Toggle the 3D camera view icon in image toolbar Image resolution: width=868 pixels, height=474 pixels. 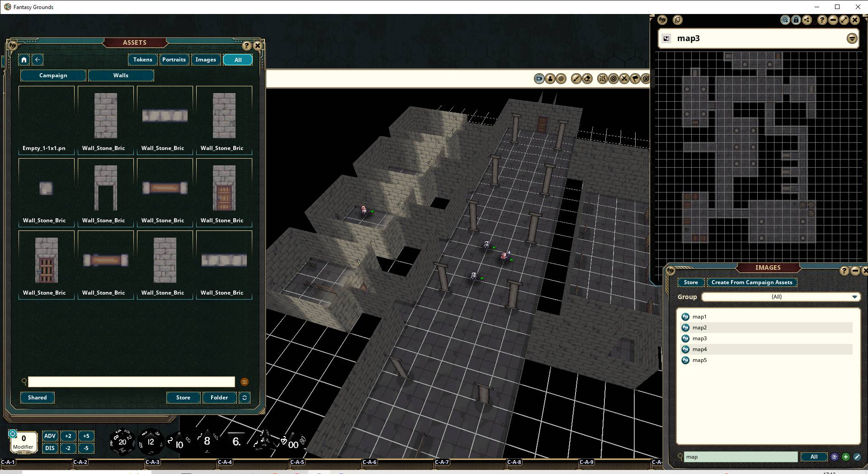539,79
